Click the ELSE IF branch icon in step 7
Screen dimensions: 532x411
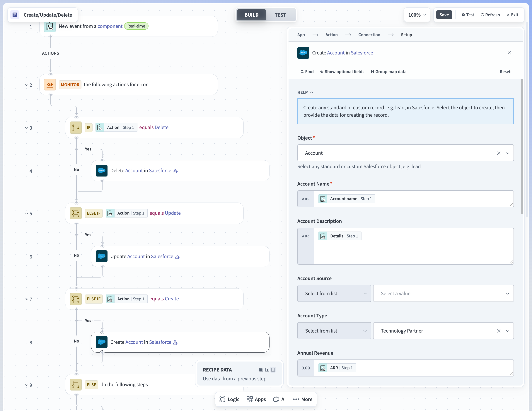(76, 299)
